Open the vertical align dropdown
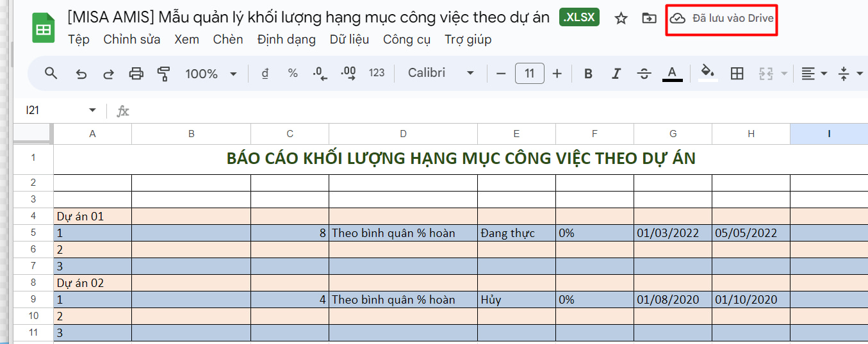 (850, 74)
